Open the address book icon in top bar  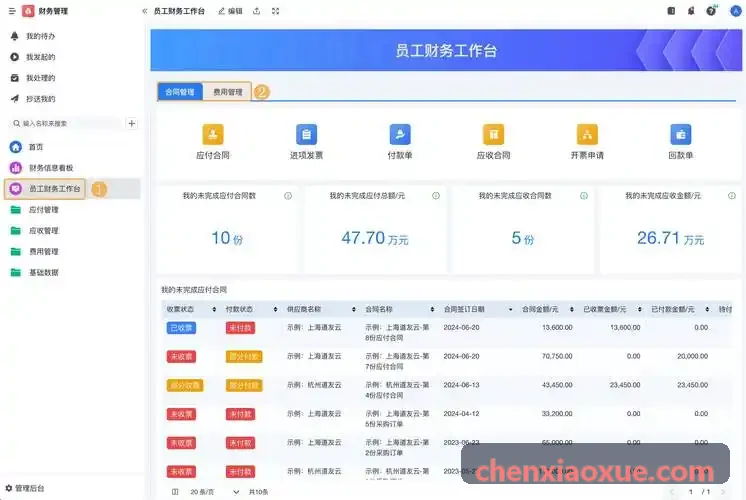(x=671, y=11)
